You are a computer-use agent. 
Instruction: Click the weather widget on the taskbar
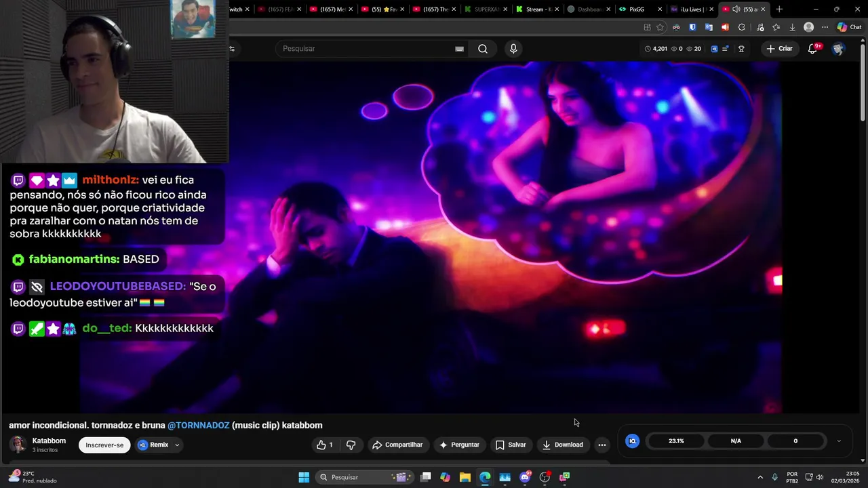[x=32, y=477]
